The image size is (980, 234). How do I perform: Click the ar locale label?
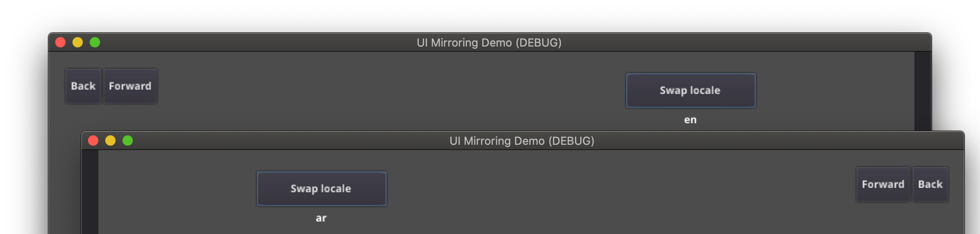coord(321,218)
